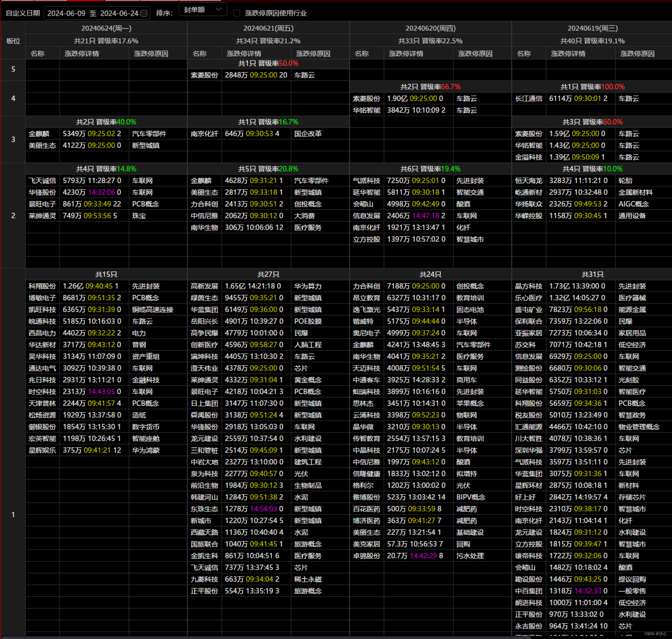Open 星辉娱乐 stock entry
The height and width of the screenshot is (639, 672).
(42, 450)
